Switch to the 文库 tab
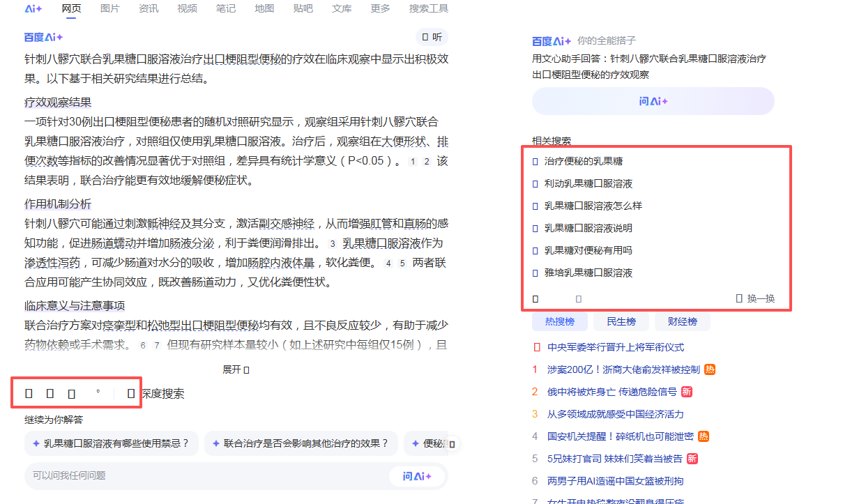This screenshot has width=866, height=504. (342, 8)
